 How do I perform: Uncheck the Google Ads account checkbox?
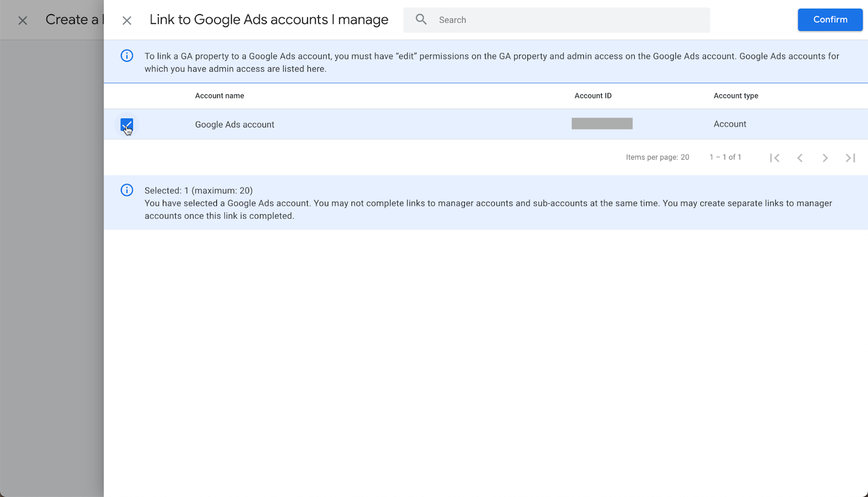point(127,125)
